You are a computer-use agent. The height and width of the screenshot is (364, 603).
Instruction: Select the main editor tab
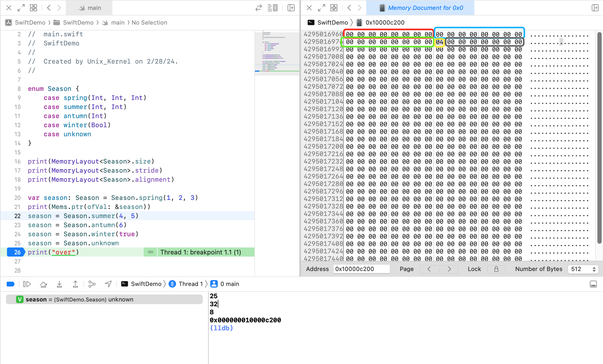(x=89, y=8)
